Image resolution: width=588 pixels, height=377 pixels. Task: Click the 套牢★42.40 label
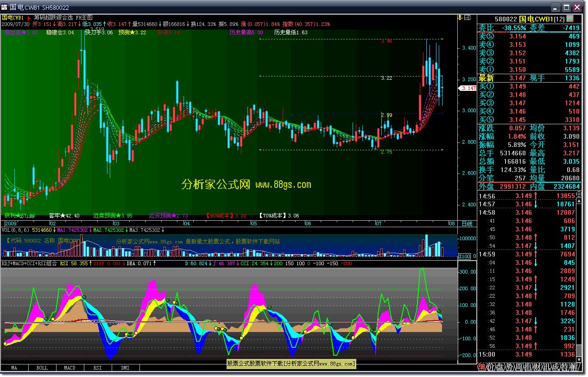click(64, 216)
